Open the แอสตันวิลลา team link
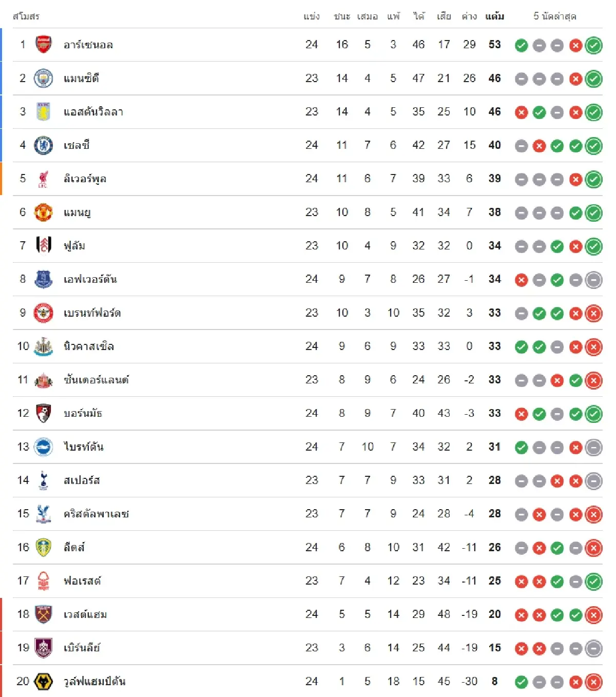Image resolution: width=616 pixels, height=697 pixels. click(93, 112)
